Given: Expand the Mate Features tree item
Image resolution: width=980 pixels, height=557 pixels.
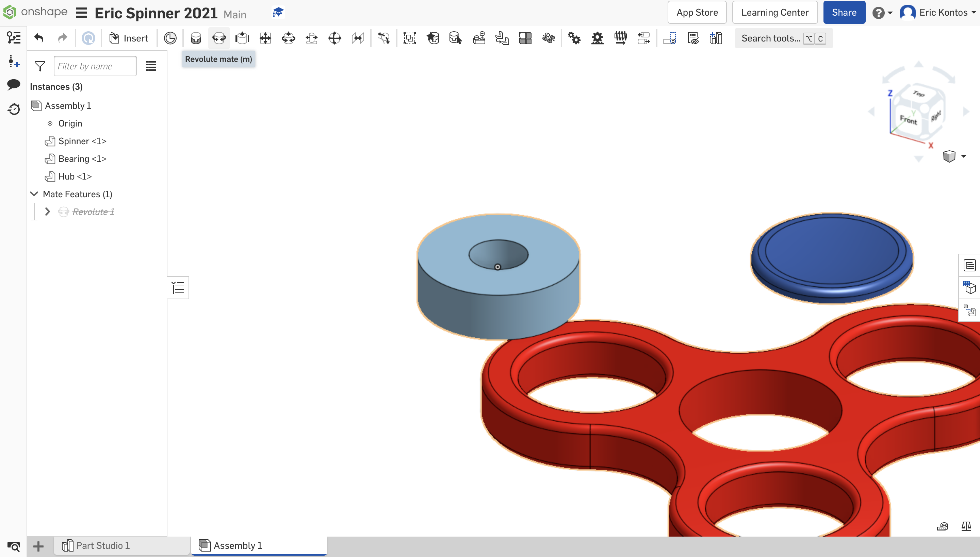Looking at the screenshot, I should [34, 194].
